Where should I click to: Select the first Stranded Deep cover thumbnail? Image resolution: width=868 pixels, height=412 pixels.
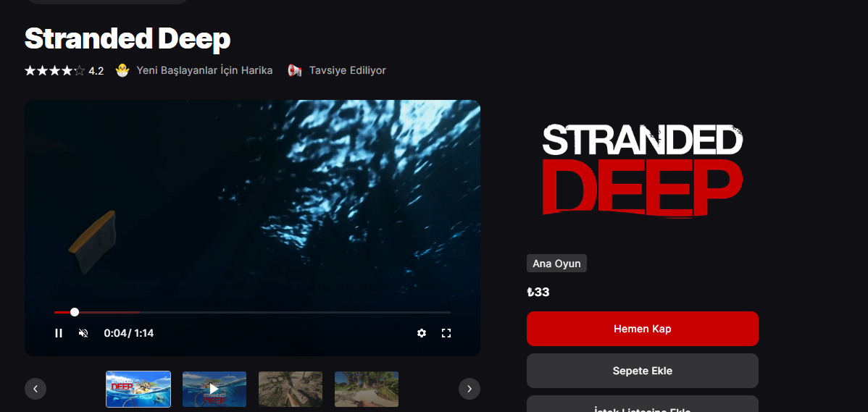[x=138, y=390]
